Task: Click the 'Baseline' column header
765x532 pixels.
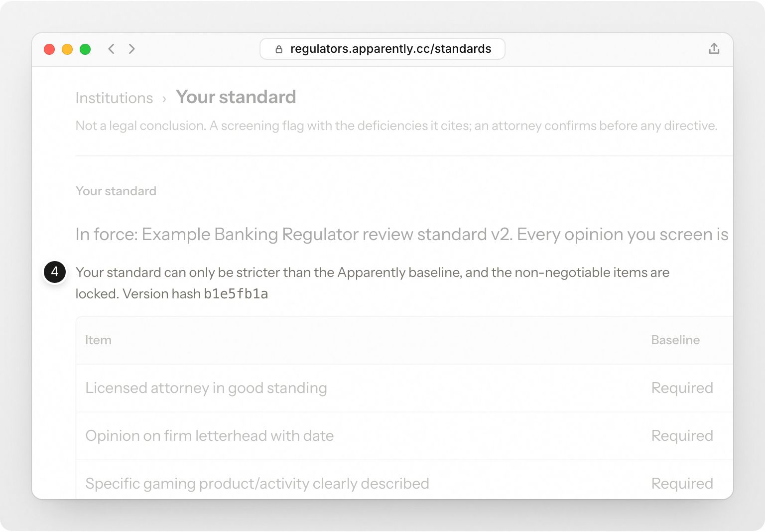Action: coord(675,340)
